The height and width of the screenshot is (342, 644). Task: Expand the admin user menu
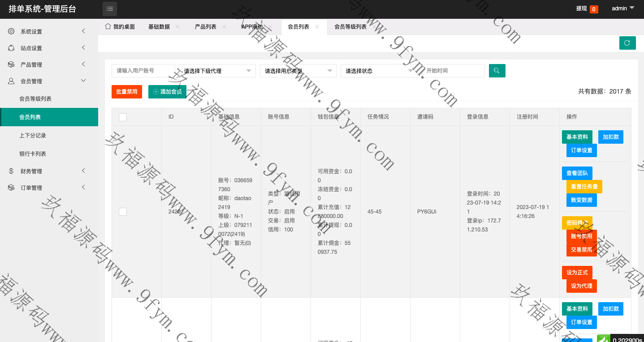623,9
